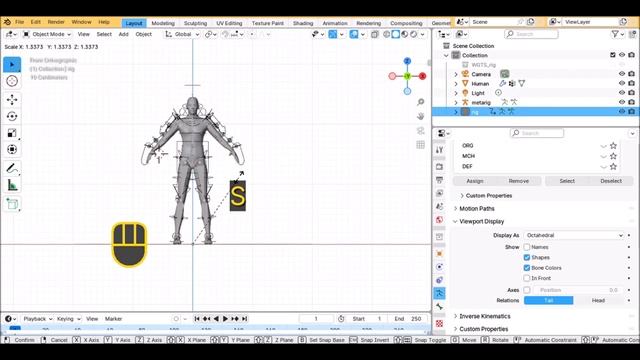Hide the Camera object in viewport
Screen dimensions: 640x360
622,74
